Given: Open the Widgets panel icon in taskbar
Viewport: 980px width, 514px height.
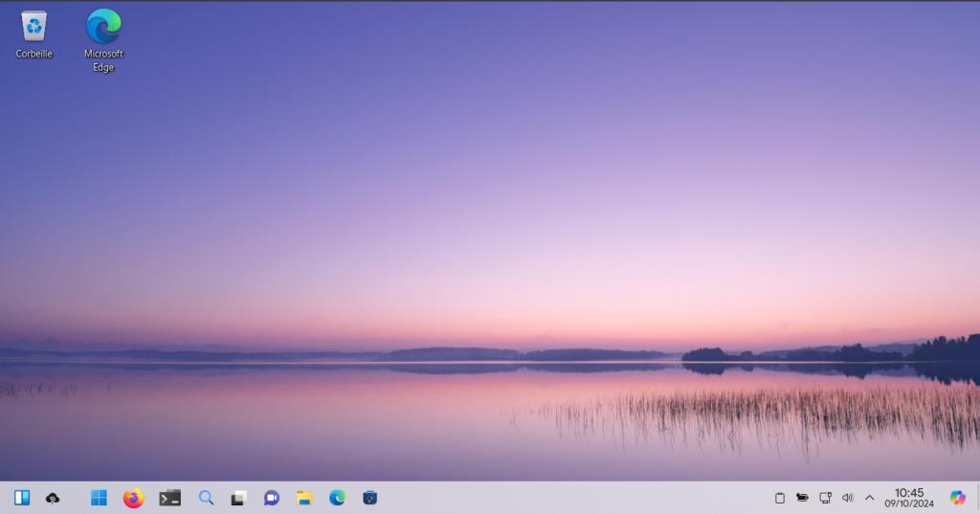Looking at the screenshot, I should (22, 498).
